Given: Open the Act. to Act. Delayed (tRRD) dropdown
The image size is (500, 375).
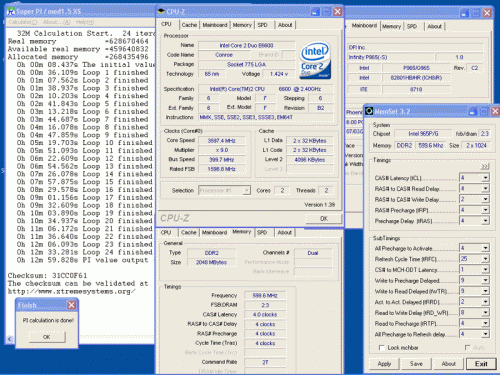Looking at the screenshot, I should click(x=485, y=302).
